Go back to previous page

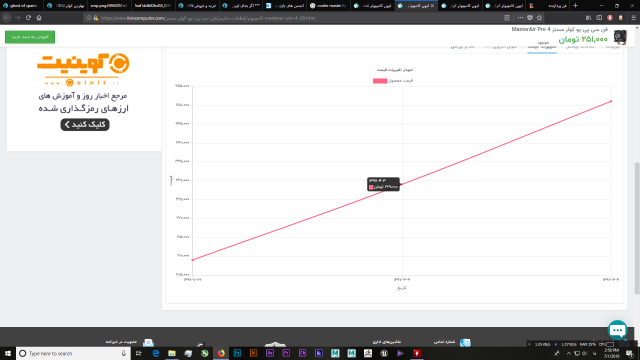click(7, 18)
